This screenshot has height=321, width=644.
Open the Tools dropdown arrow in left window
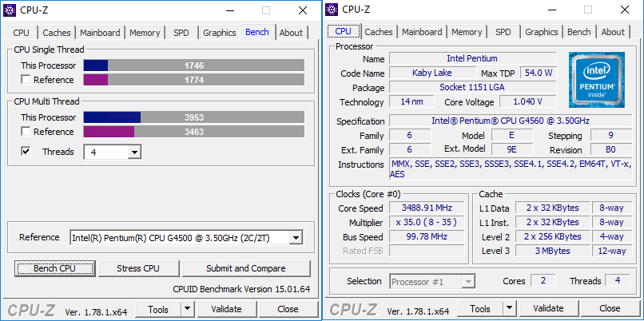187,309
